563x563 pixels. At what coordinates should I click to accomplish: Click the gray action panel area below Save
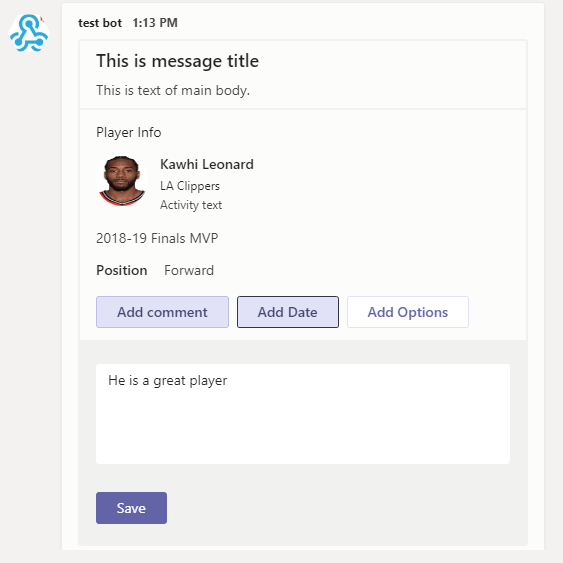tap(303, 535)
